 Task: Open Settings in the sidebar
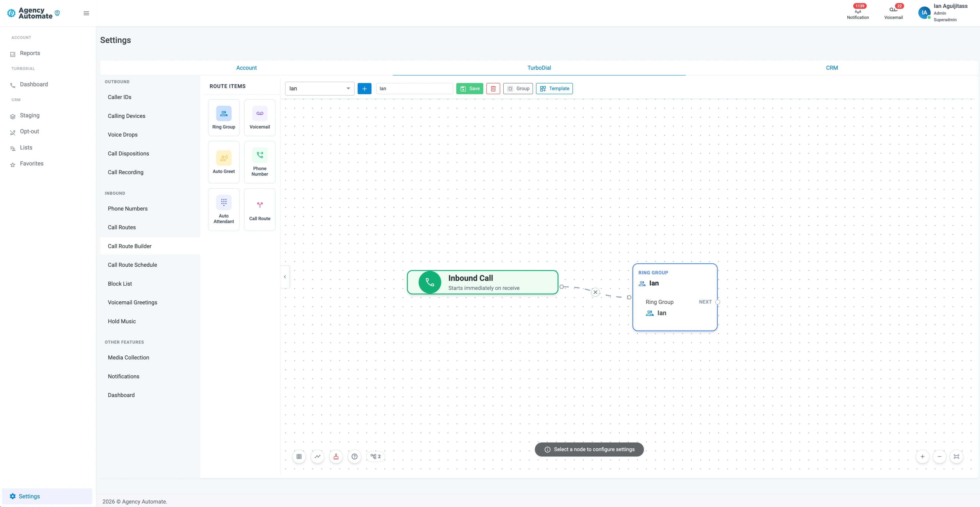(x=47, y=496)
